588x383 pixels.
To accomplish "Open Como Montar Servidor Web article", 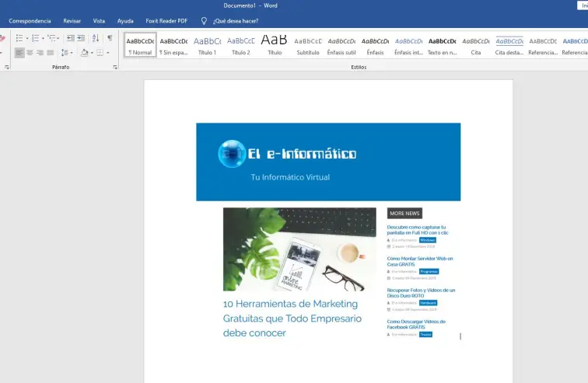I will (x=420, y=261).
